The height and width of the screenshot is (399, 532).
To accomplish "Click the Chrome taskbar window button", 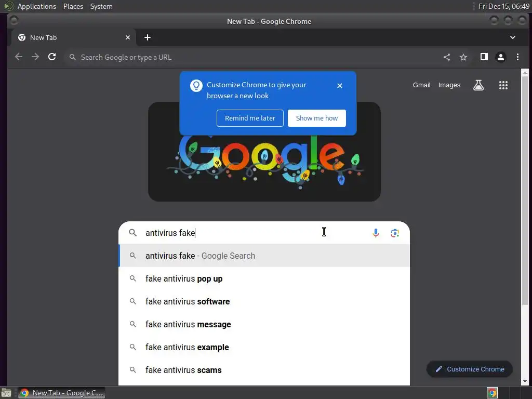I will (x=61, y=393).
